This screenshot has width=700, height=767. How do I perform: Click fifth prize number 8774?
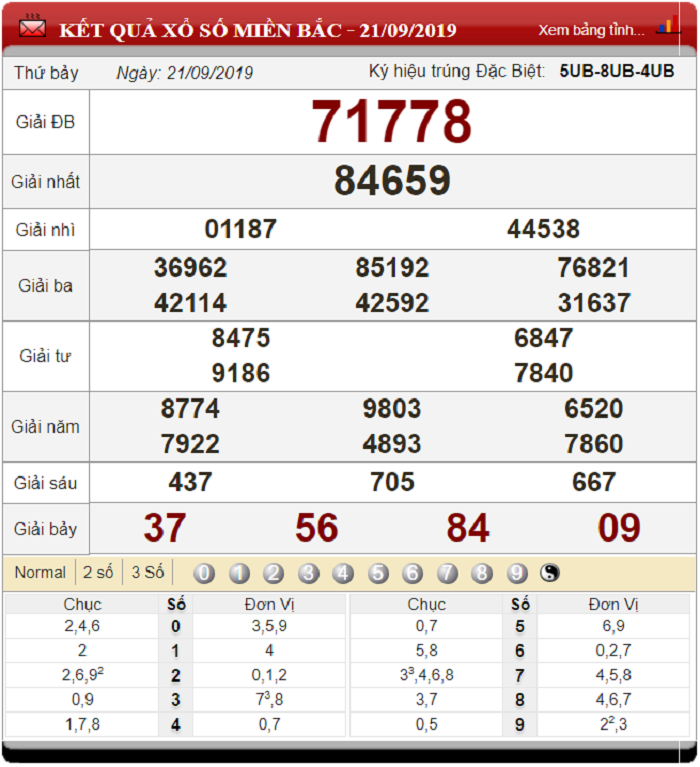point(190,409)
